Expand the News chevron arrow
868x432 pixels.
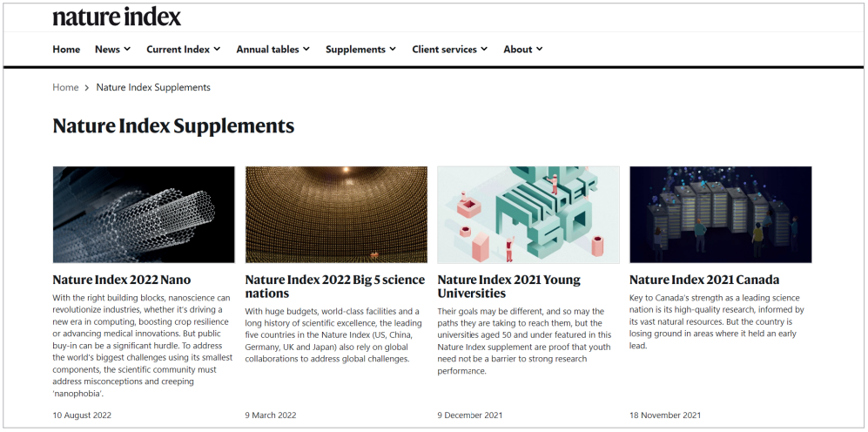click(x=127, y=49)
